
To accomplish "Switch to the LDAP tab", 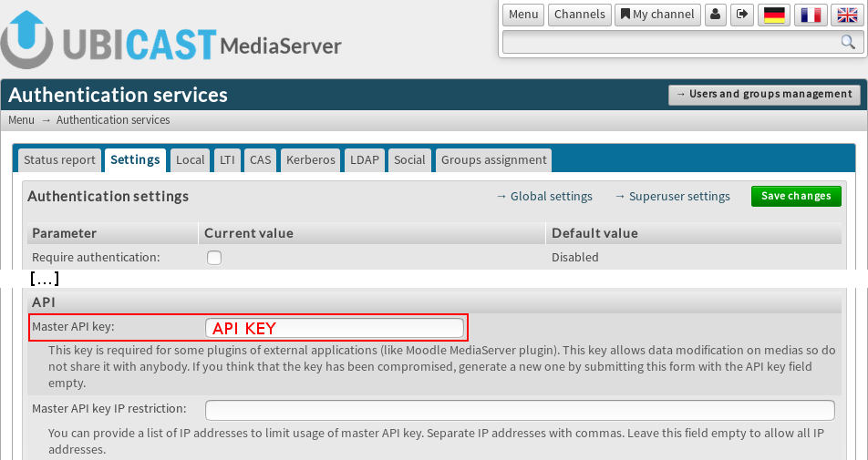I will click(365, 159).
